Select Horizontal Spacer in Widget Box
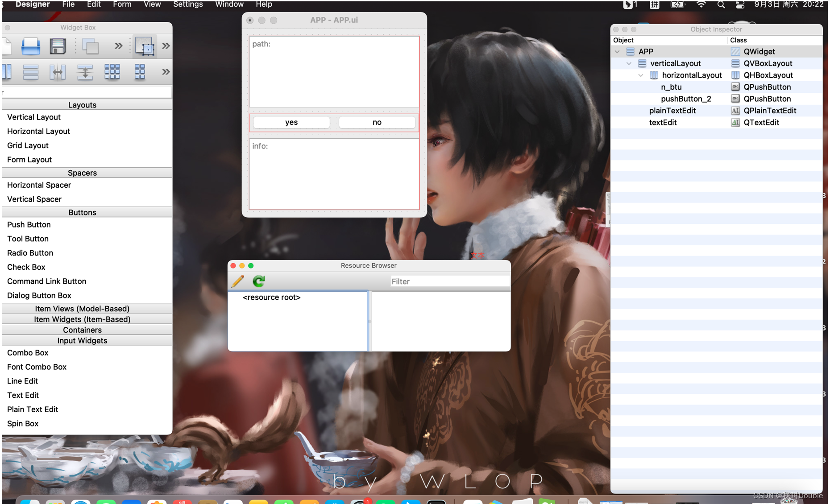The height and width of the screenshot is (504, 830). click(x=39, y=185)
